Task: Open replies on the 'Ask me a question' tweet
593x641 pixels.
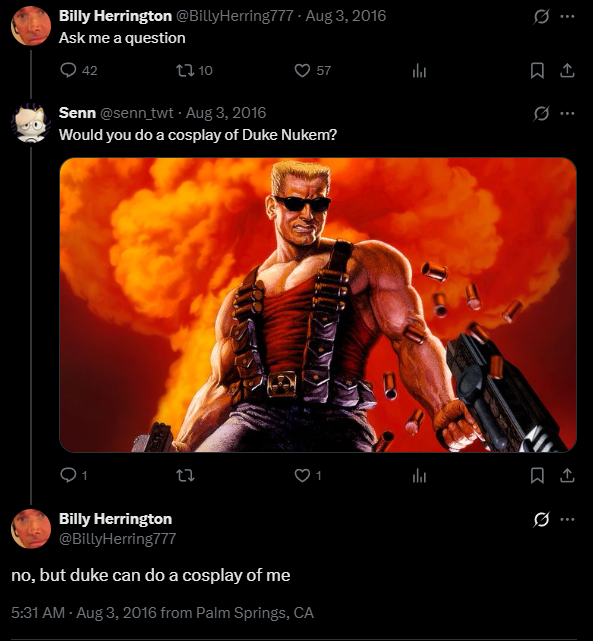Action: (x=78, y=71)
